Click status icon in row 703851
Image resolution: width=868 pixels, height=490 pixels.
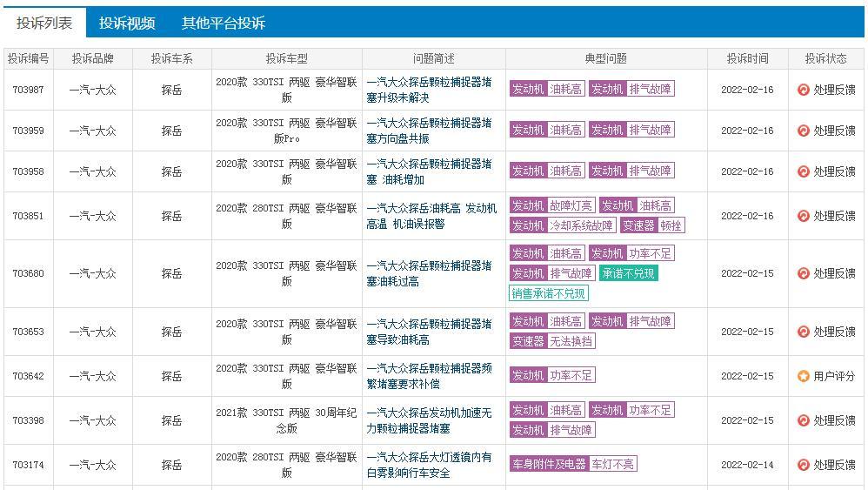[x=804, y=216]
